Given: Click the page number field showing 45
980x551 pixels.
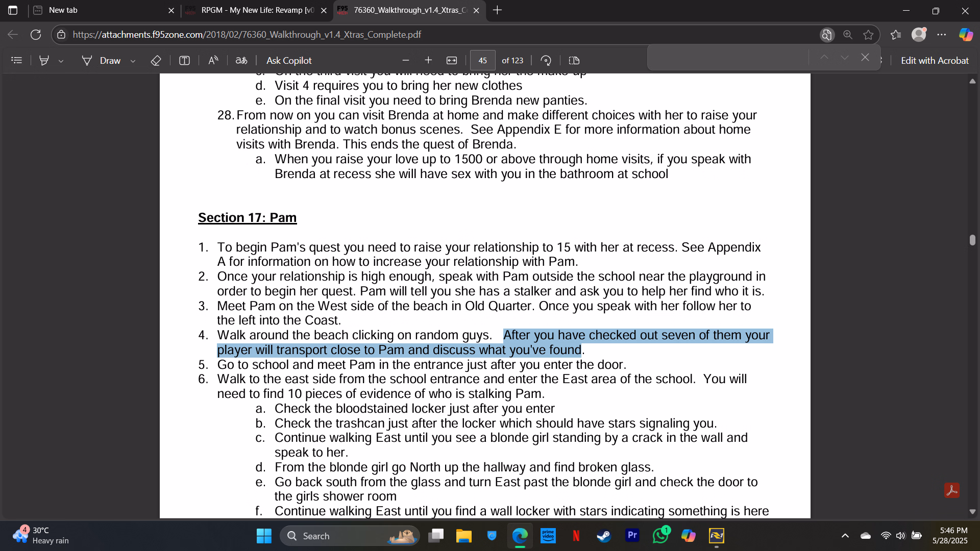Looking at the screenshot, I should click(482, 60).
